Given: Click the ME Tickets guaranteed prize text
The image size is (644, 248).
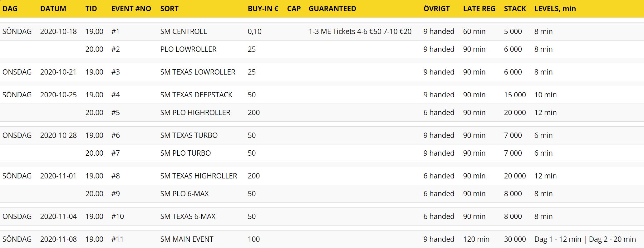Looking at the screenshot, I should pyautogui.click(x=360, y=32).
